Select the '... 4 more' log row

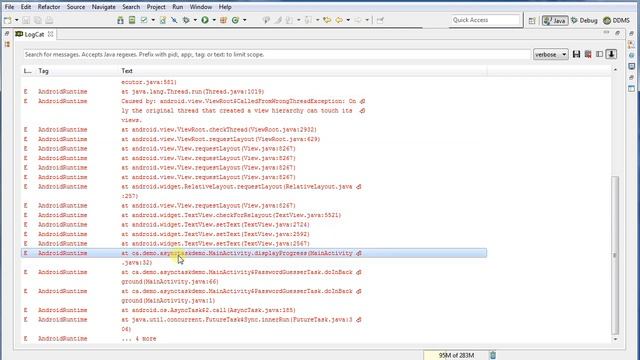pyautogui.click(x=254, y=339)
